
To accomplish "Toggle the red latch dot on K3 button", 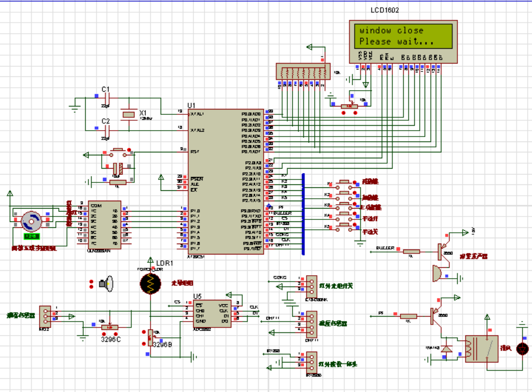I will pyautogui.click(x=355, y=204).
